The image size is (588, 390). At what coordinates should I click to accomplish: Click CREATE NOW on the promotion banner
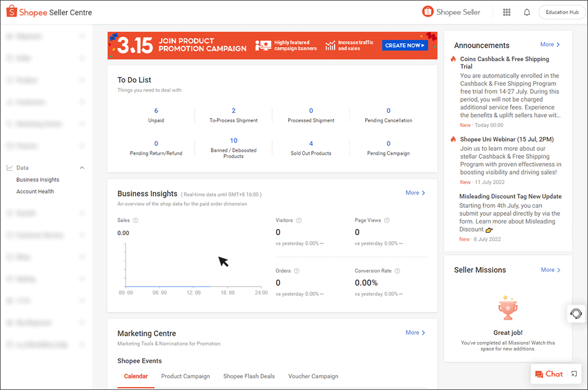tap(405, 45)
